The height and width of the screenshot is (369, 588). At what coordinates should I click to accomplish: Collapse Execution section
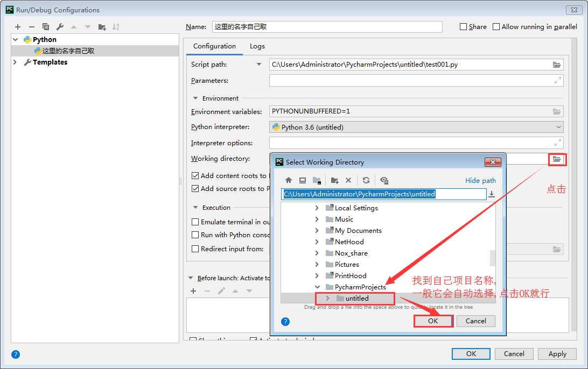click(195, 207)
